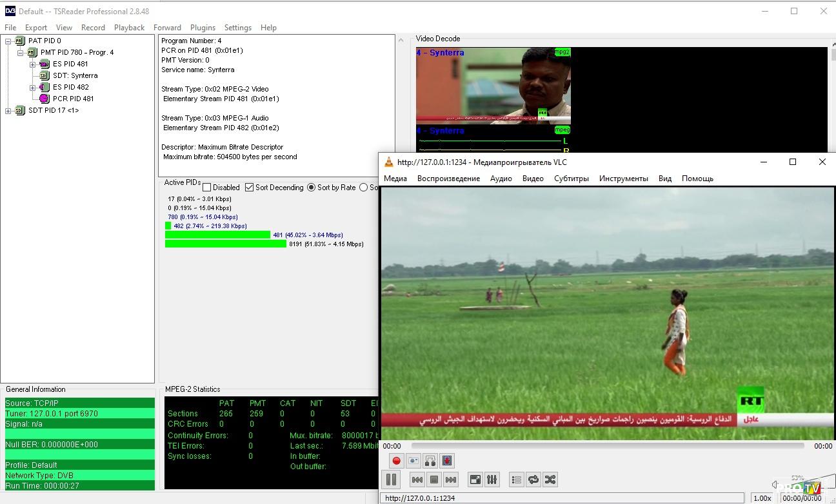Click the frame-by-frame button in VLC
This screenshot has height=504, width=836.
447,460
